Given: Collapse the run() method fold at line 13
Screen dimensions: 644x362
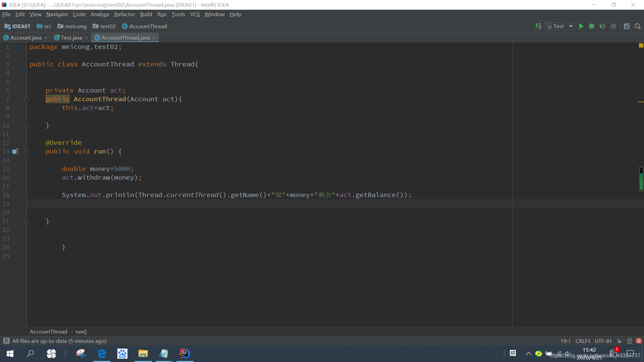Looking at the screenshot, I should tap(26, 152).
